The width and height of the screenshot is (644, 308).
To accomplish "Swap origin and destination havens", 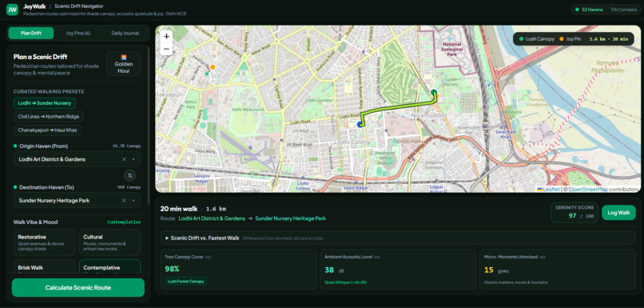I will pos(129,175).
